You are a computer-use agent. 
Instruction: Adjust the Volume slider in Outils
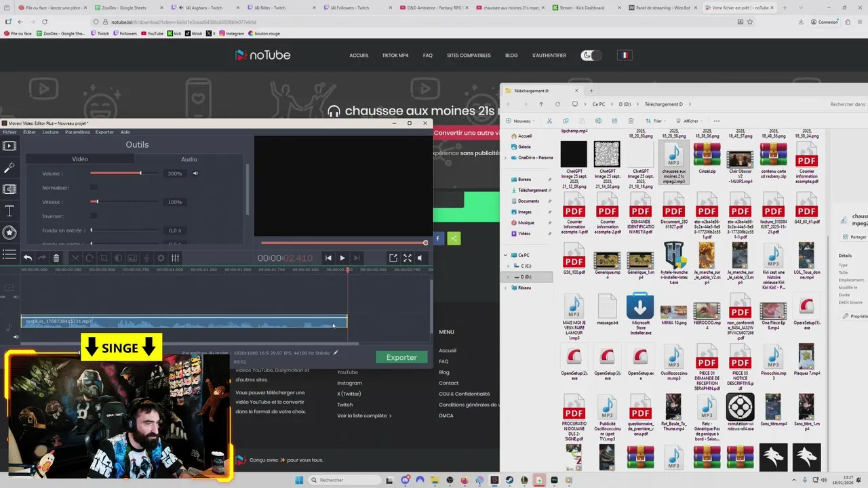coord(125,174)
